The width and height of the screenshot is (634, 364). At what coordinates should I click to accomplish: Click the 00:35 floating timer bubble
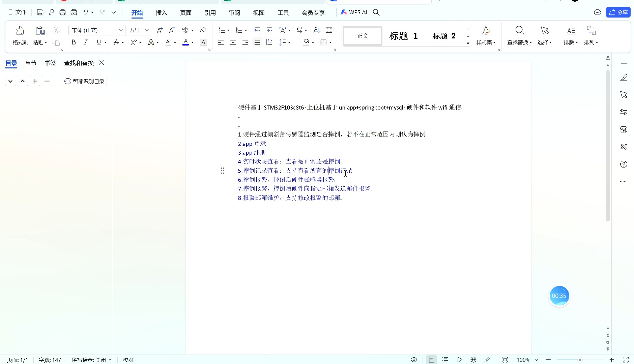click(x=559, y=296)
